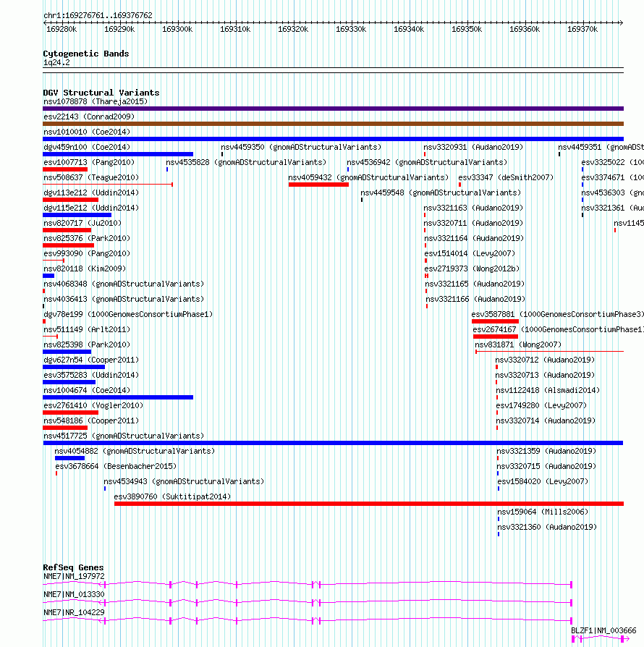This screenshot has width=644, height=647.
Task: Open esv2674167 1000Genomes variant label
Action: [558, 330]
